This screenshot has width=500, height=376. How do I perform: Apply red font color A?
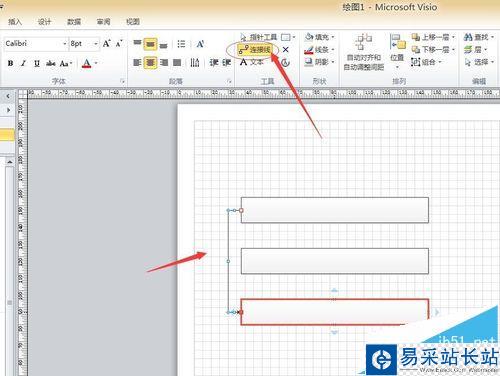(86, 63)
